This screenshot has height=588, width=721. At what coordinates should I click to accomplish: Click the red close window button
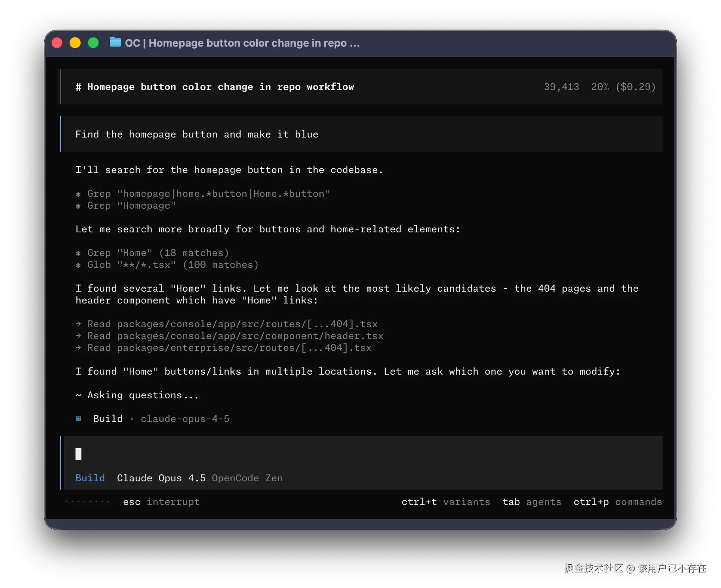pyautogui.click(x=57, y=43)
